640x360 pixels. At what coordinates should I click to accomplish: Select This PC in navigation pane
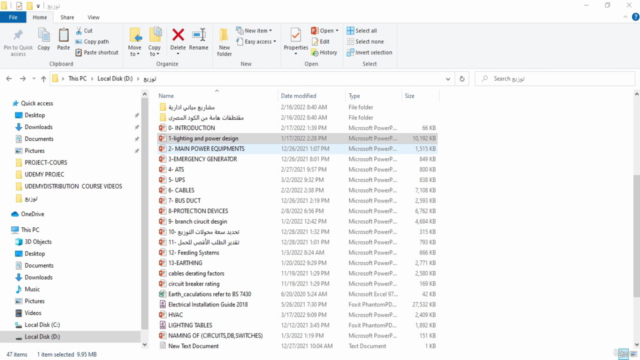click(x=30, y=229)
